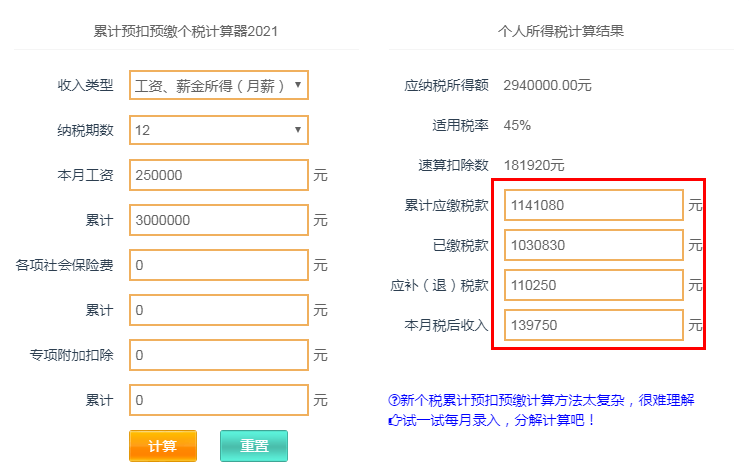The height and width of the screenshot is (464, 749).
Task: Click the pointing hand icon before 试一试
Action: click(393, 420)
